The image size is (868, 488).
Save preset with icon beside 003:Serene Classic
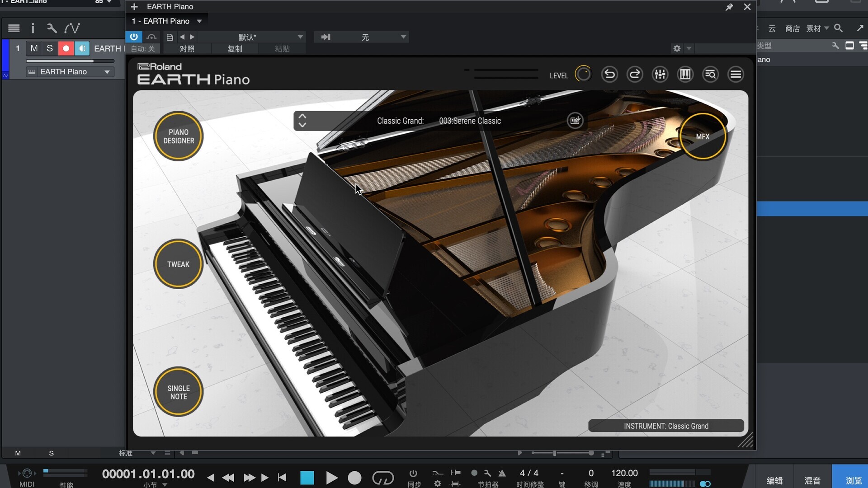tap(575, 121)
